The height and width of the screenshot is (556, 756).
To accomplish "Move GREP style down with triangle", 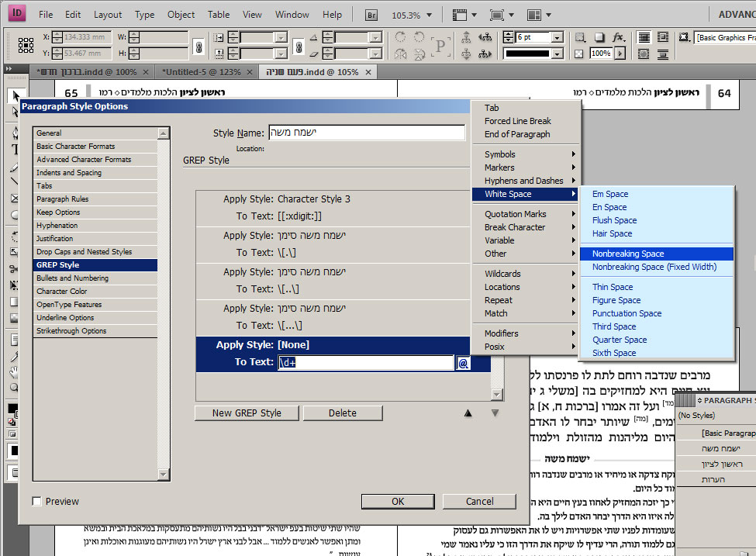I will click(x=495, y=413).
